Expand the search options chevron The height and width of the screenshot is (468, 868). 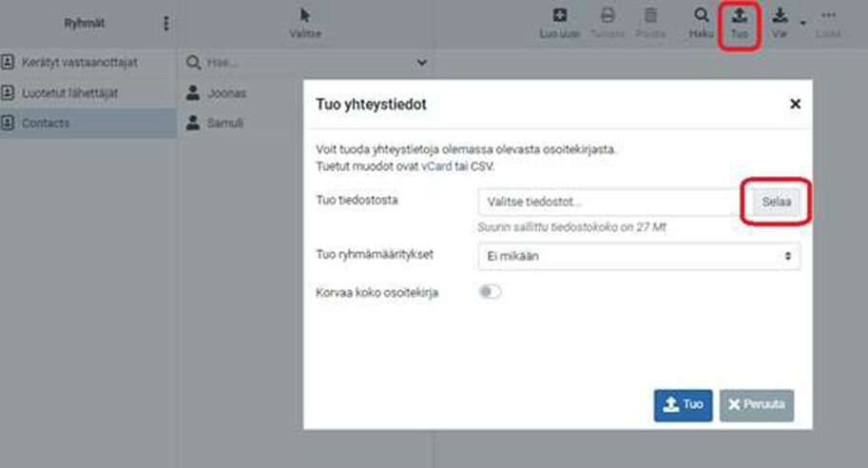(x=422, y=64)
